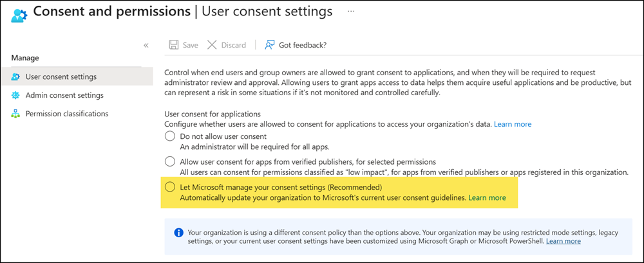
Task: Click the Admin consent settings gear icon
Action: tap(15, 96)
